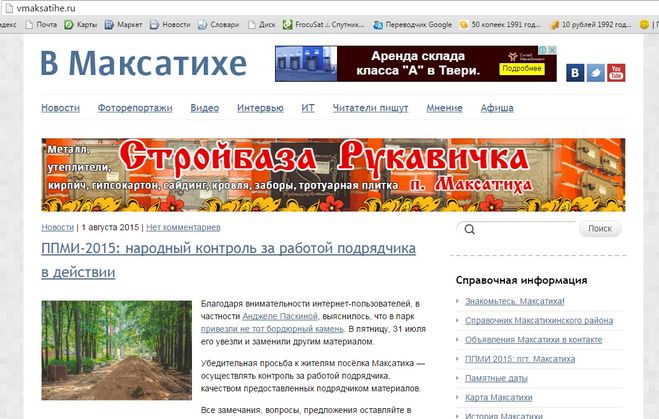
Task: Select the Афиша menu item
Action: coord(497,108)
